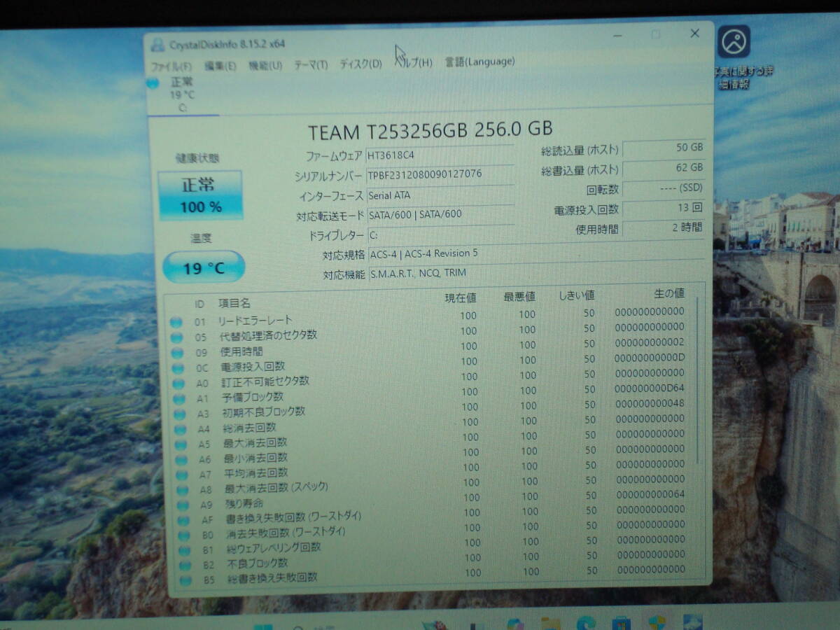840x630 pixels.
Task: Open the ディスク(D) menu
Action: click(x=360, y=64)
